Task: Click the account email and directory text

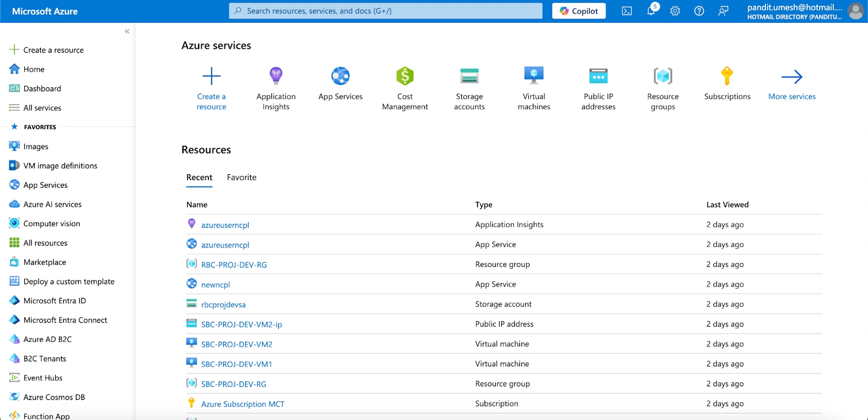Action: click(795, 11)
